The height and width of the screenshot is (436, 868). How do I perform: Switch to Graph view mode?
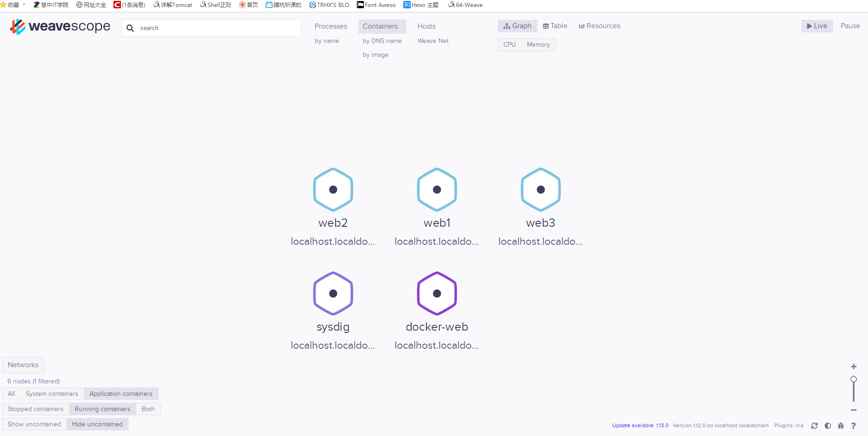[517, 26]
